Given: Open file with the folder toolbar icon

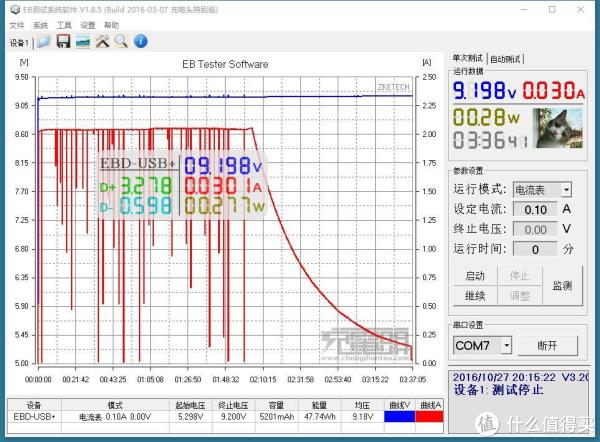Looking at the screenshot, I should click(x=43, y=41).
